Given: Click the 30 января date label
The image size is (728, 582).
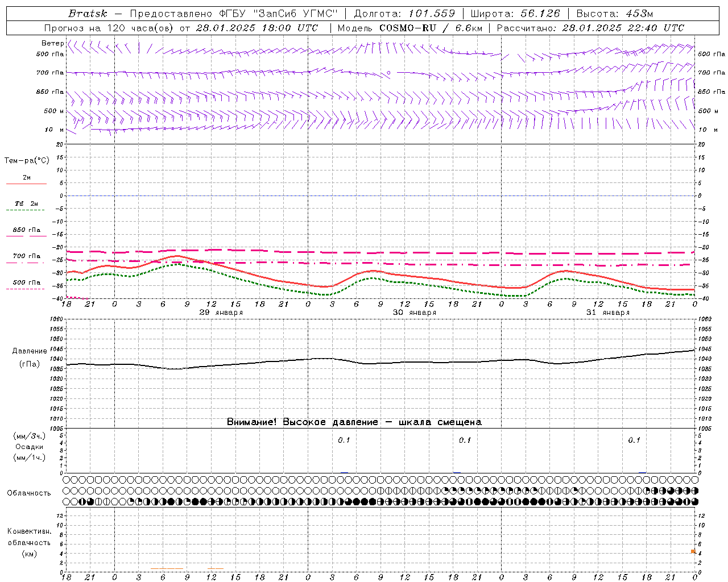Looking at the screenshot, I should coord(415,313).
